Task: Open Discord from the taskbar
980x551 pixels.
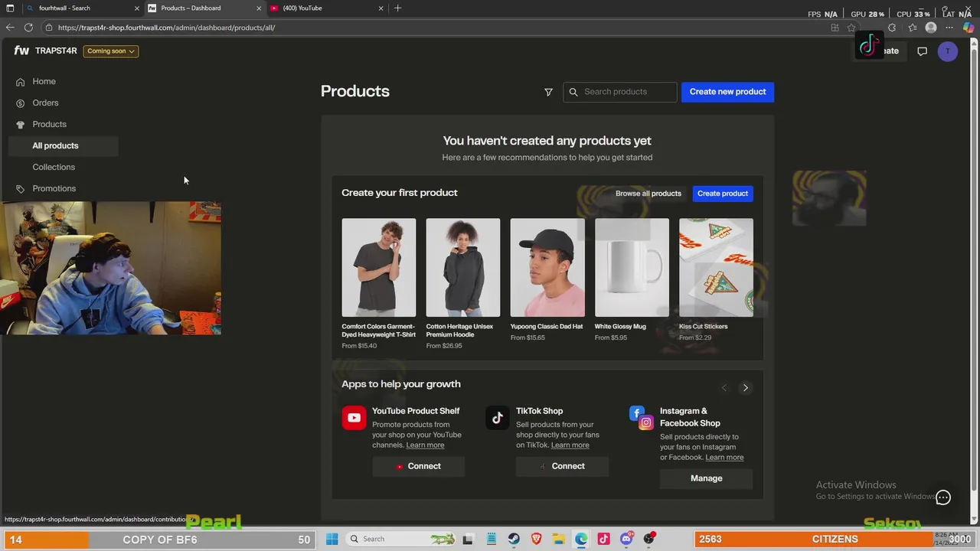Action: click(626, 539)
